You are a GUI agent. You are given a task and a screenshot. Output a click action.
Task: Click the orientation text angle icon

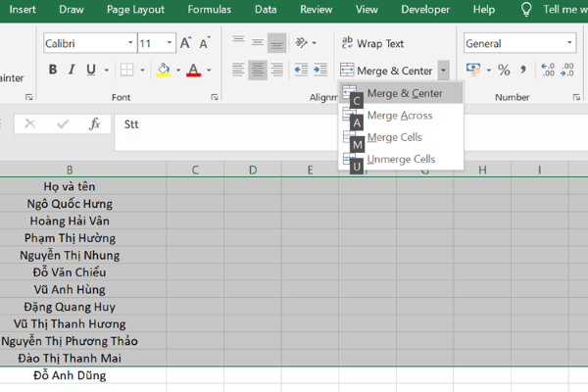click(304, 43)
